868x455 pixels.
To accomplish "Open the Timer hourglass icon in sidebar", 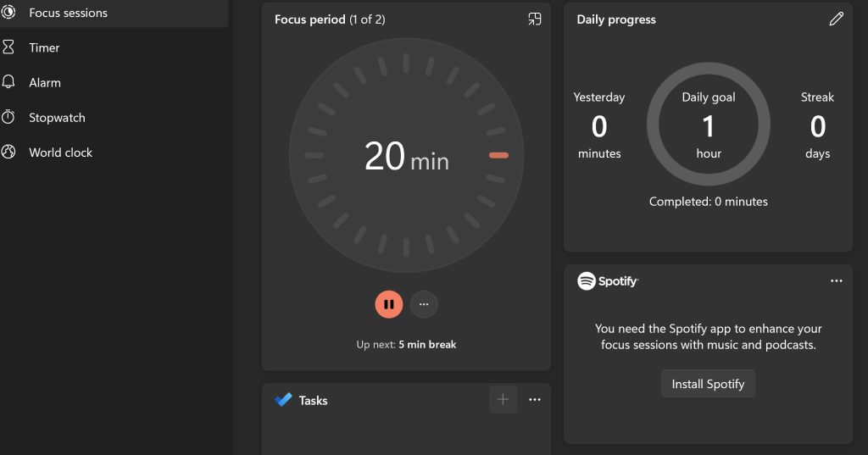I will pyautogui.click(x=8, y=47).
